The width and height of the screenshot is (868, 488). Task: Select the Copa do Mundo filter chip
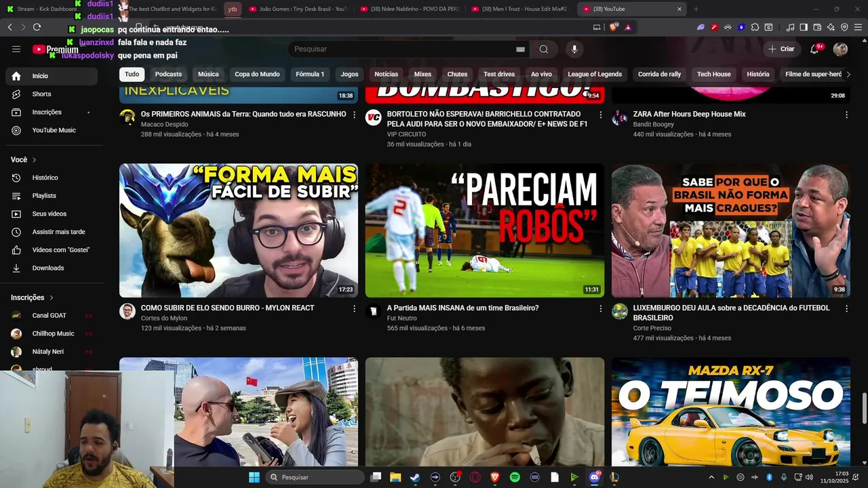coord(257,75)
